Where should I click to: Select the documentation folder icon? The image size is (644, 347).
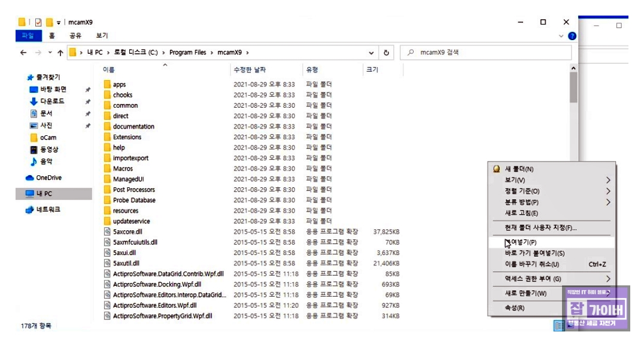pos(107,126)
